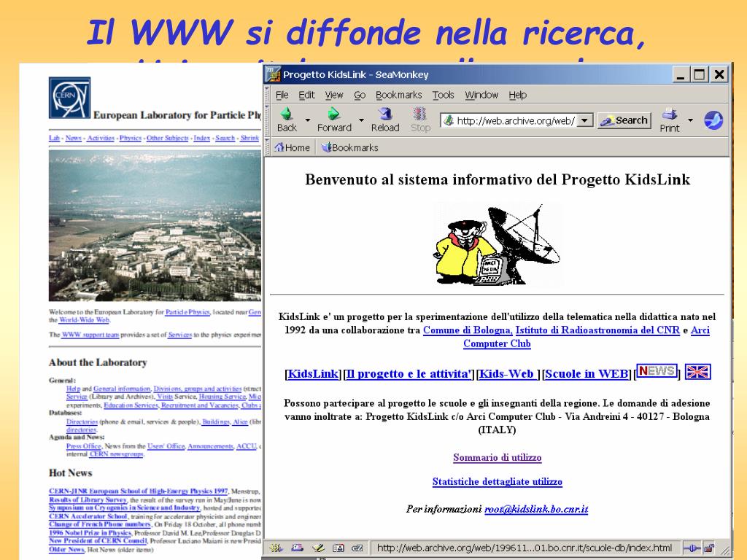The height and width of the screenshot is (560, 747).
Task: Expand the Print button dropdown arrow
Action: click(690, 120)
